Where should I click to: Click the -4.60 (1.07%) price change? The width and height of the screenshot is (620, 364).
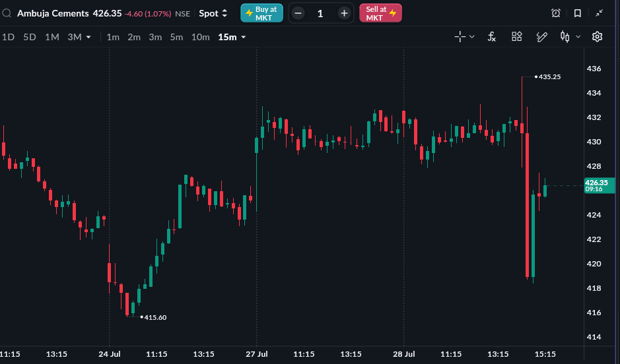click(x=148, y=14)
